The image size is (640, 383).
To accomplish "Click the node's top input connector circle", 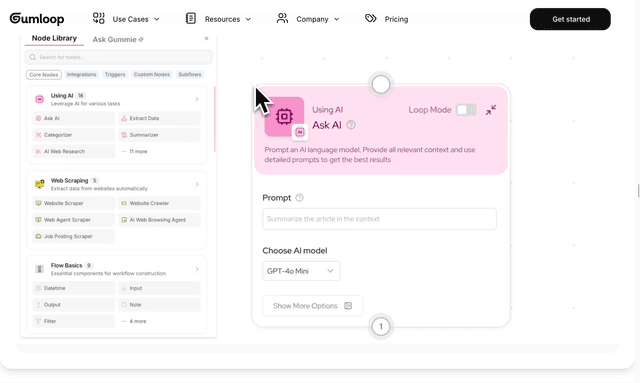I will point(381,85).
